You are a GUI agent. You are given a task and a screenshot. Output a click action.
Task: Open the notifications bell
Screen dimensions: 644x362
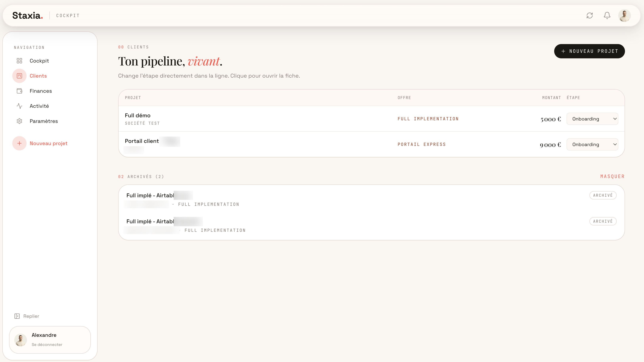tap(607, 15)
